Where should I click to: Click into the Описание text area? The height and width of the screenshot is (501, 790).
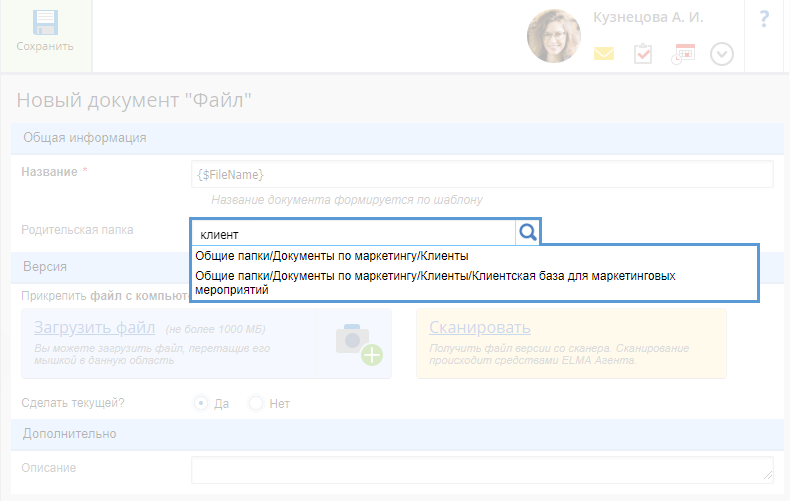coord(482,469)
